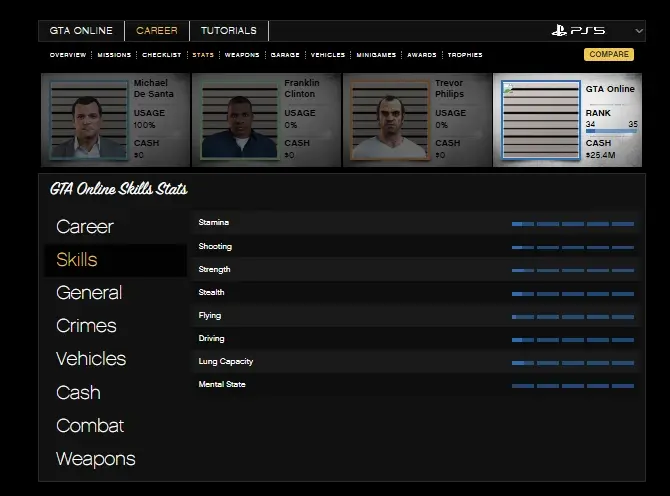Viewport: 670px width, 496px height.
Task: Open the Checklist section
Action: 162,55
